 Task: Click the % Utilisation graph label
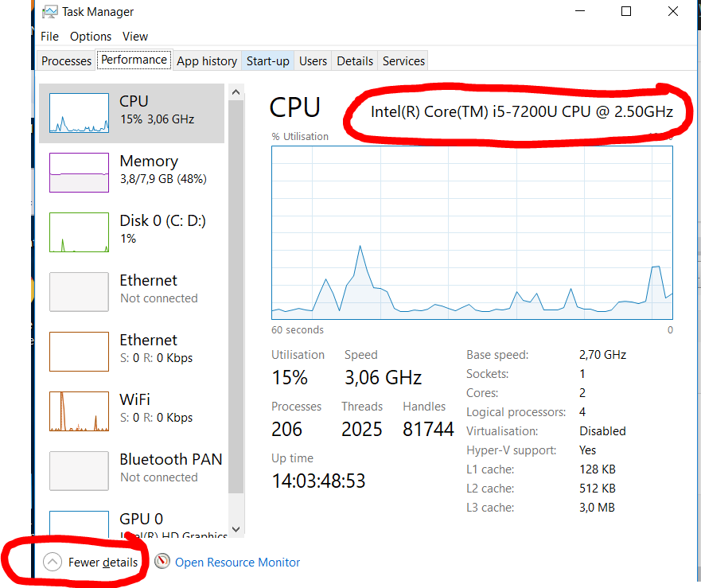coord(300,136)
